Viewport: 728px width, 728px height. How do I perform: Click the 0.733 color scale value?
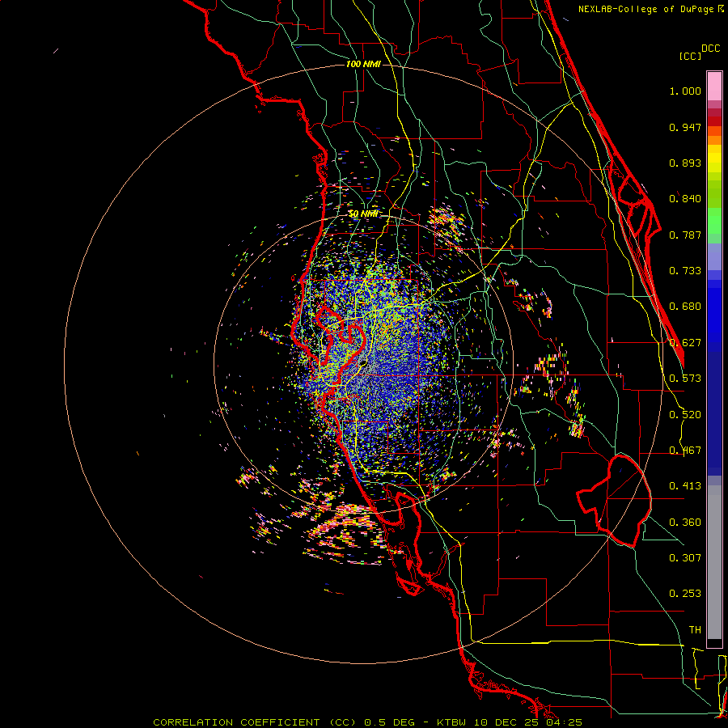click(685, 271)
